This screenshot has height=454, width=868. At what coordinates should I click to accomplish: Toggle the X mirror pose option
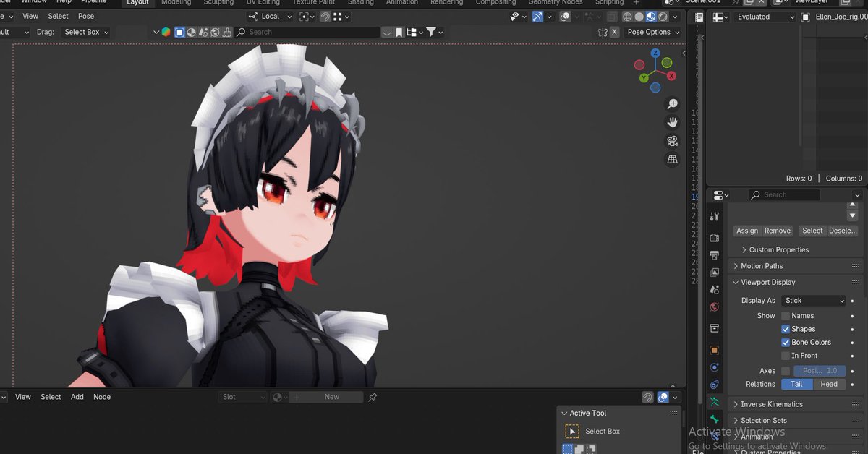point(614,32)
